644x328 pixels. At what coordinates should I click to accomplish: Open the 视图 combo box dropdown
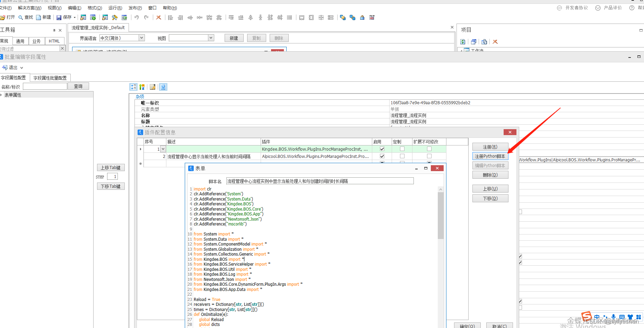click(x=211, y=38)
